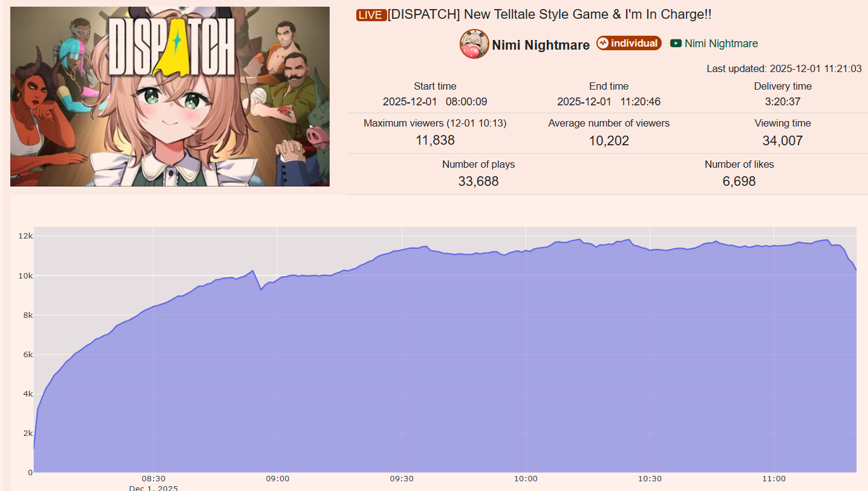Click the Nimi Nightmare channel avatar
The height and width of the screenshot is (491, 868).
click(474, 44)
